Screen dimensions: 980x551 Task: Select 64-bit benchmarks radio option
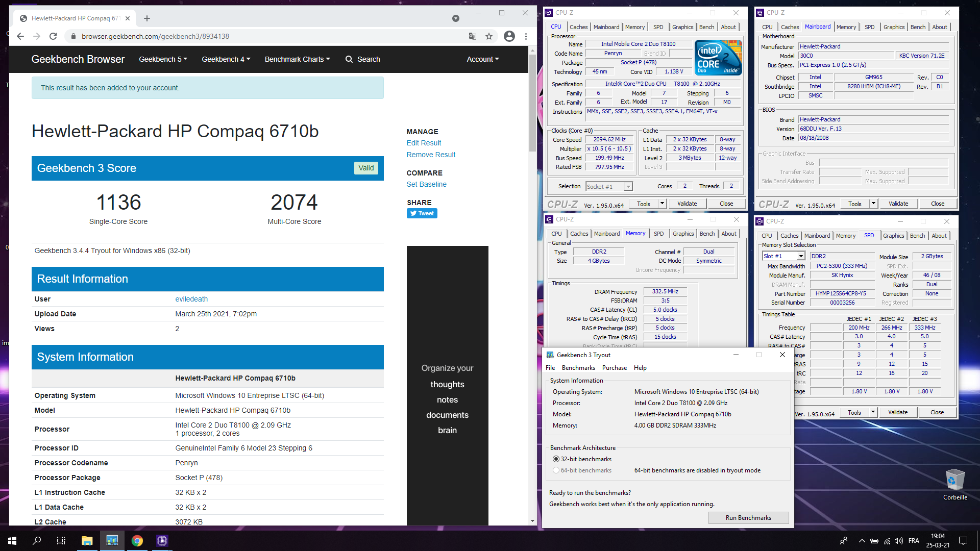556,470
